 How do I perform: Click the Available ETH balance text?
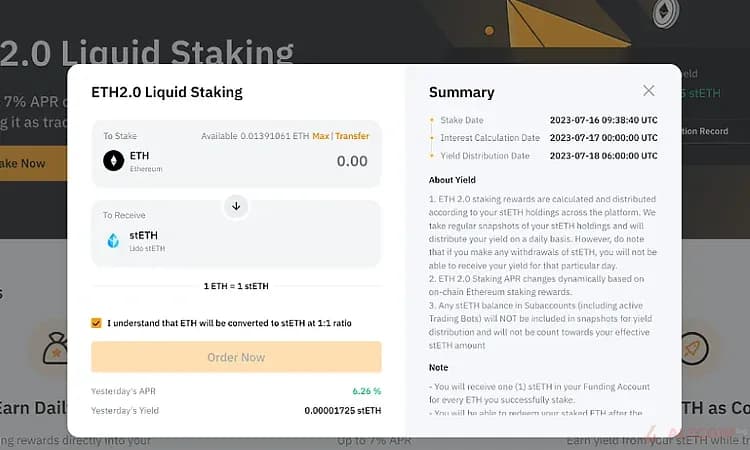click(255, 136)
